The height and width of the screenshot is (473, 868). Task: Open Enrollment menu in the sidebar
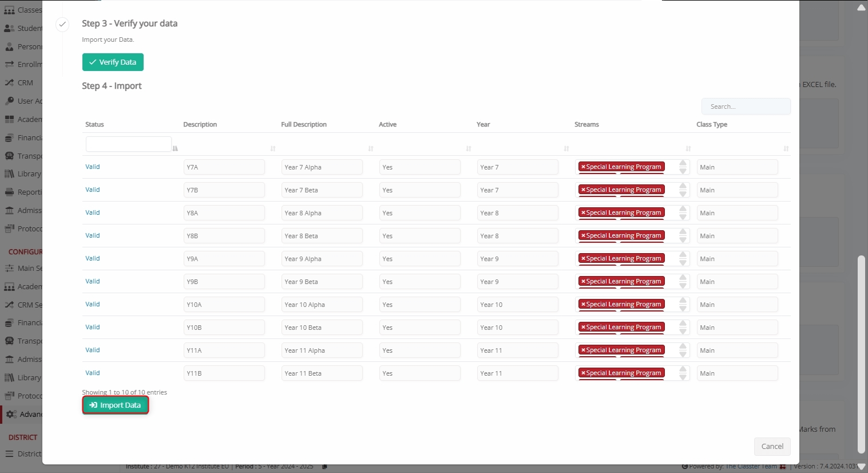click(23, 64)
